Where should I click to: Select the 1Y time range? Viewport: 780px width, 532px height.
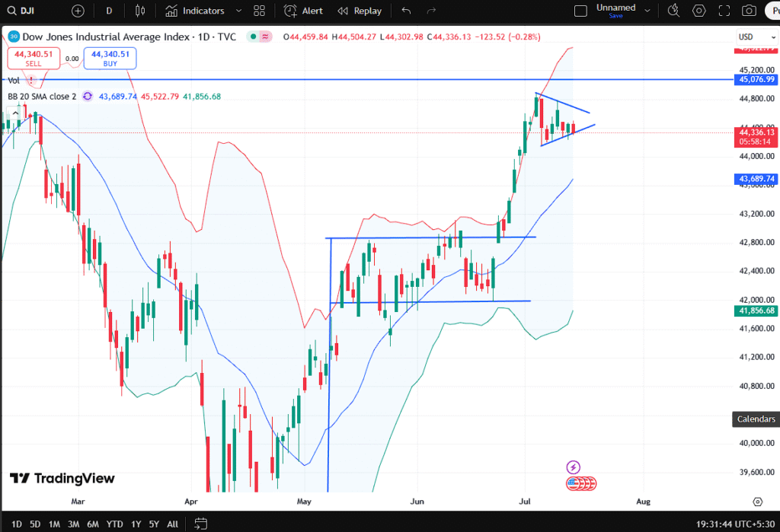pyautogui.click(x=136, y=524)
